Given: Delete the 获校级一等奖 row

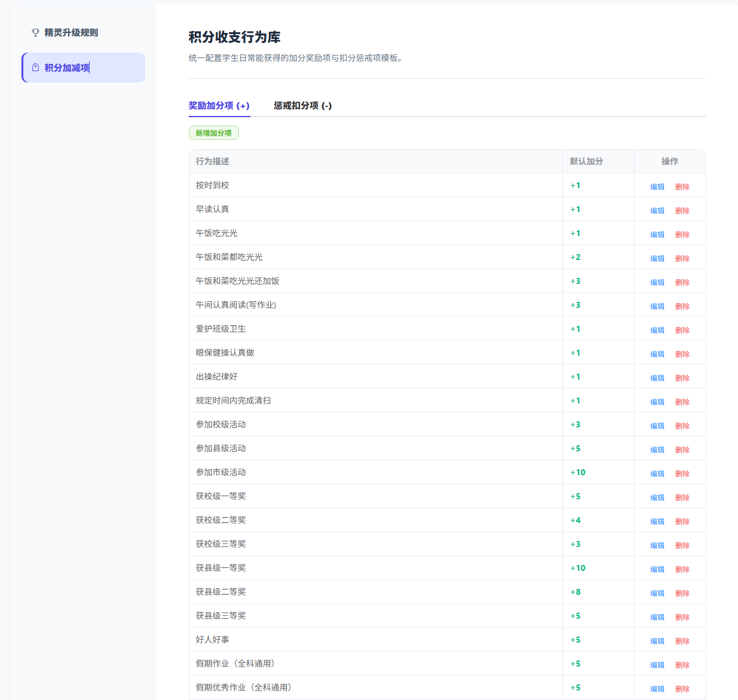Looking at the screenshot, I should [x=682, y=497].
